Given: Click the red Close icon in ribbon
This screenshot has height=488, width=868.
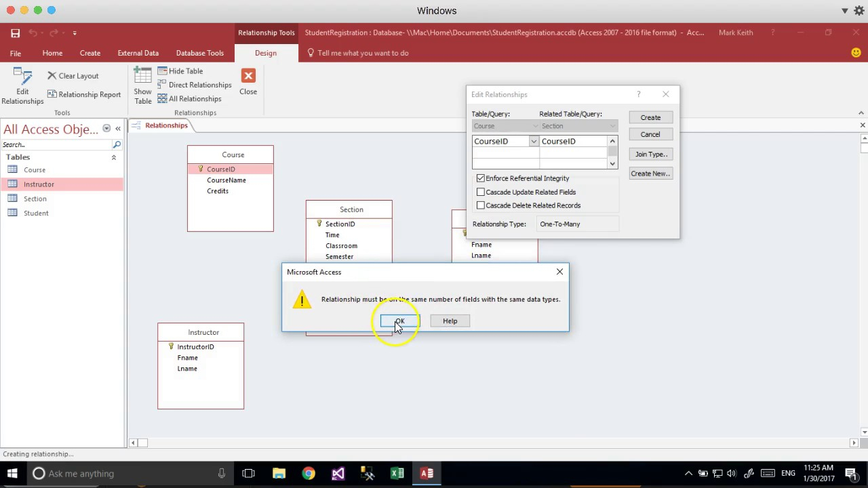Looking at the screenshot, I should 248,75.
